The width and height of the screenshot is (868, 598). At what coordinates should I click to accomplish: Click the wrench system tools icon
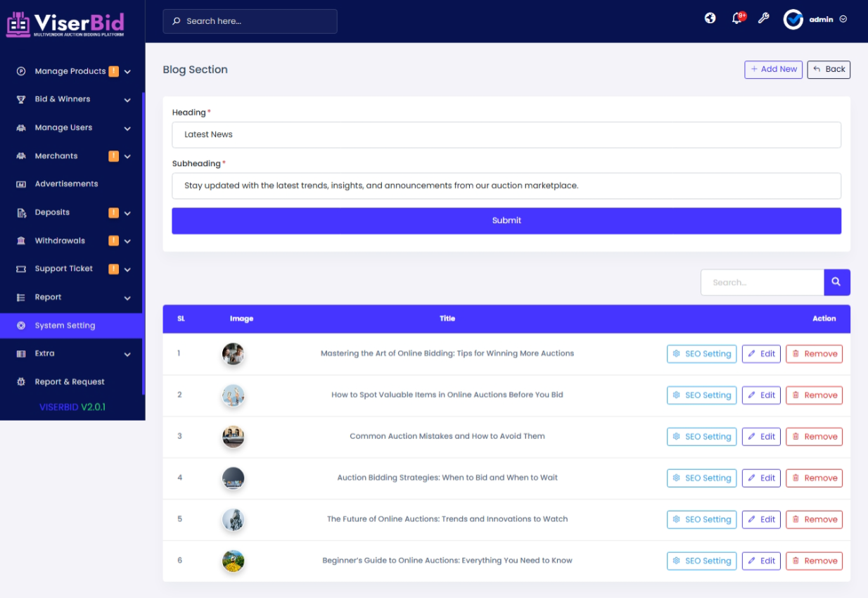763,18
